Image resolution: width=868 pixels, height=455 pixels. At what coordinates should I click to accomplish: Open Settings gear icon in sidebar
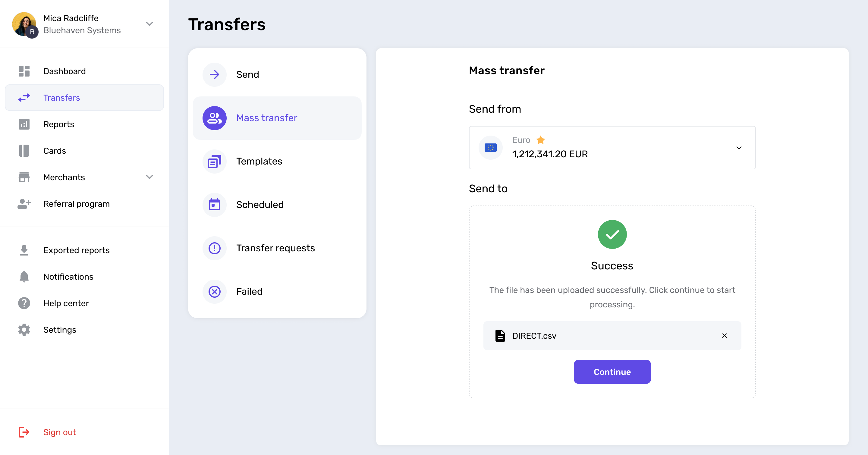24,330
